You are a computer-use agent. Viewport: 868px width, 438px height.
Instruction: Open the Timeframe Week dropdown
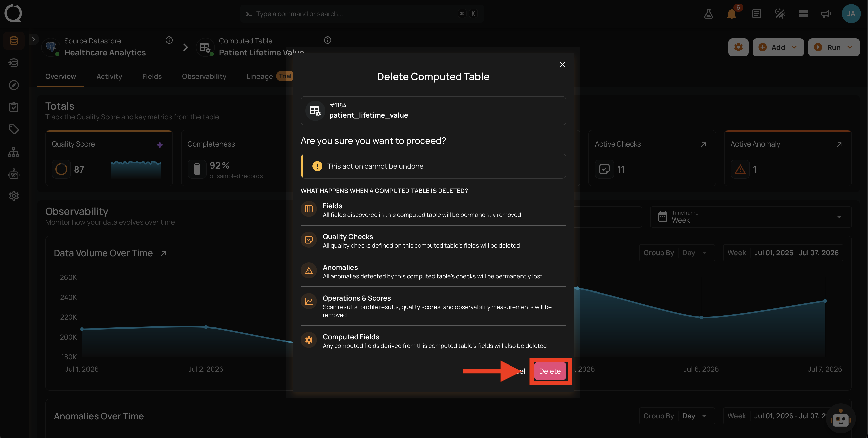point(750,217)
